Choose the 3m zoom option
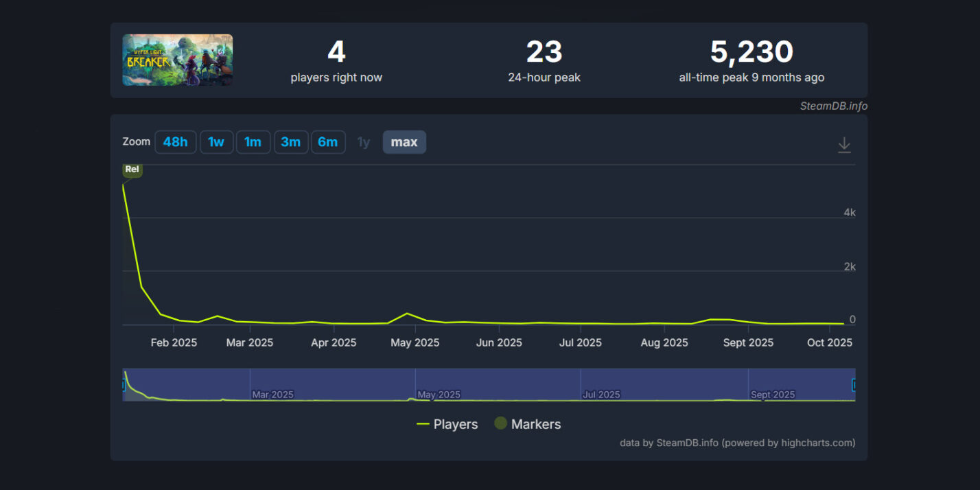The width and height of the screenshot is (980, 490). [290, 142]
